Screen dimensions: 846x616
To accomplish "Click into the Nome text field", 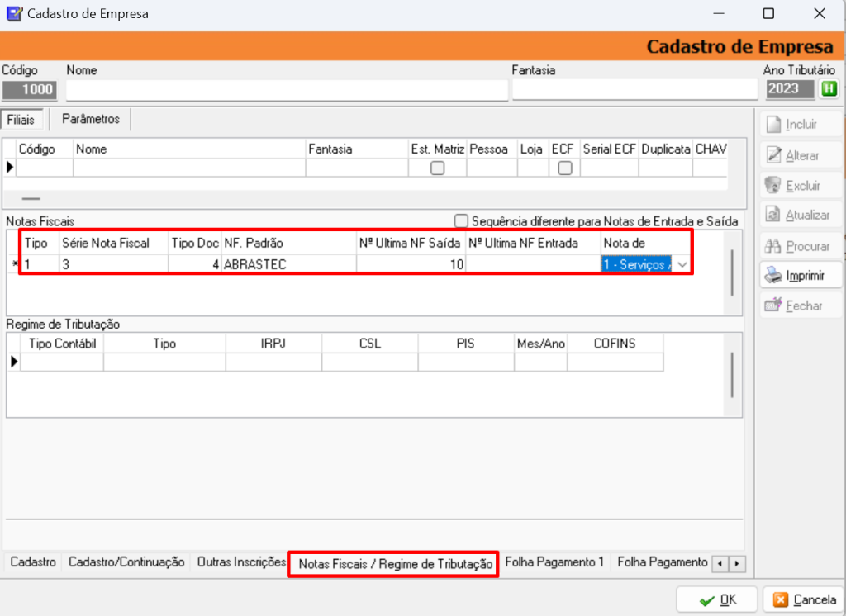I will pos(287,89).
